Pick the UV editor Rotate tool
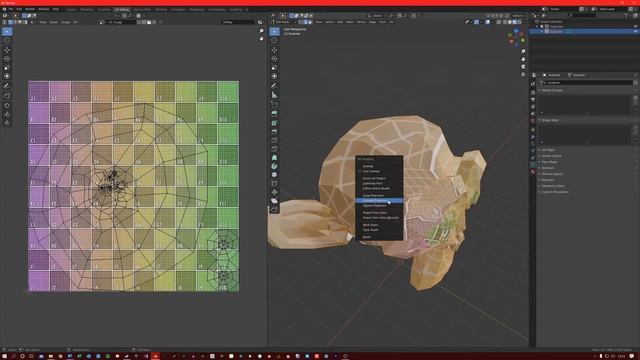 click(x=7, y=58)
